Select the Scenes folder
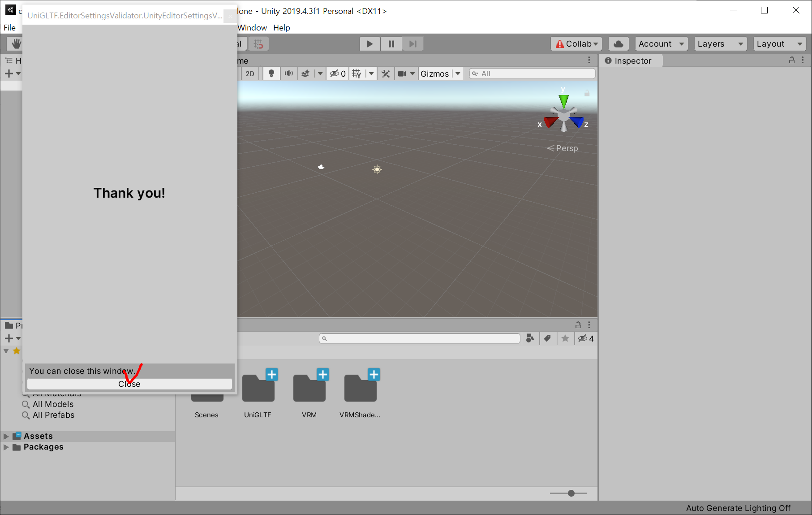 (x=206, y=407)
